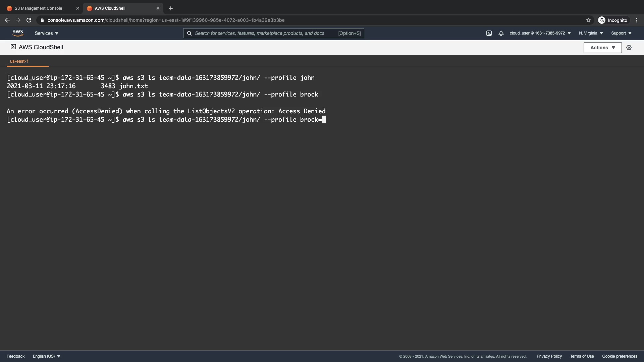The height and width of the screenshot is (362, 644).
Task: Reload the page with refresh icon
Action: click(29, 20)
